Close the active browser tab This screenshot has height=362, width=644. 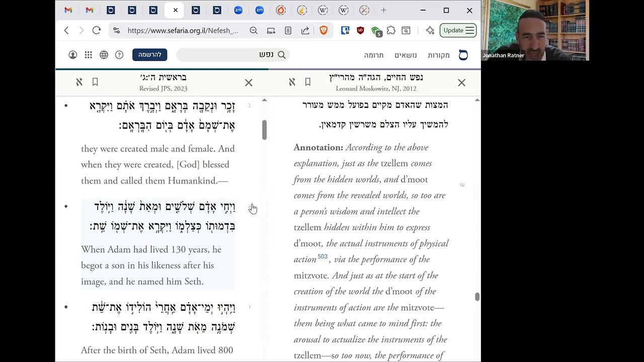(175, 10)
